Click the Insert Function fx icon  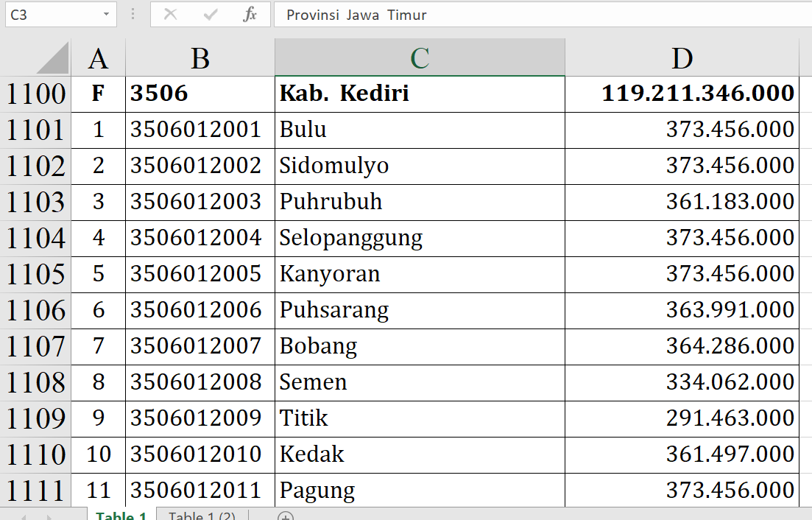pos(250,15)
